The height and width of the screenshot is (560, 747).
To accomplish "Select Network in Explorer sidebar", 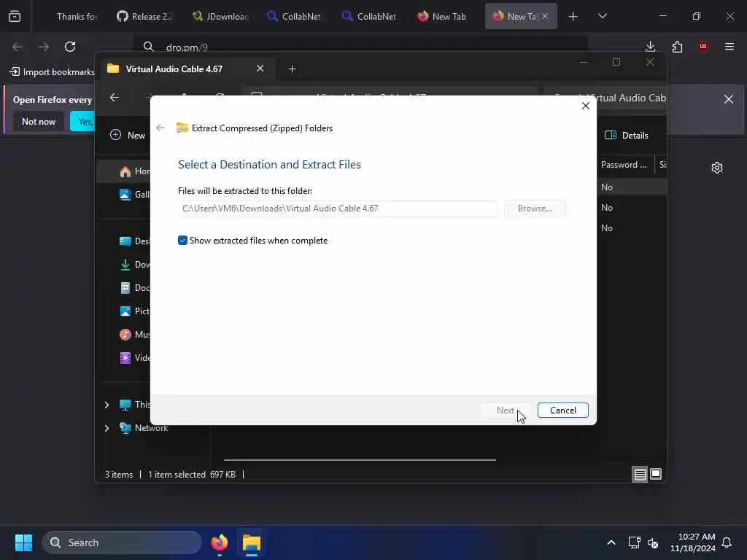I will click(144, 427).
